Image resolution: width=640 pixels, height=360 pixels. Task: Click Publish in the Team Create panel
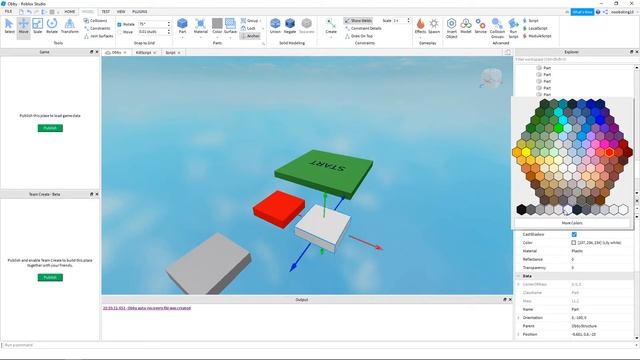pyautogui.click(x=50, y=278)
